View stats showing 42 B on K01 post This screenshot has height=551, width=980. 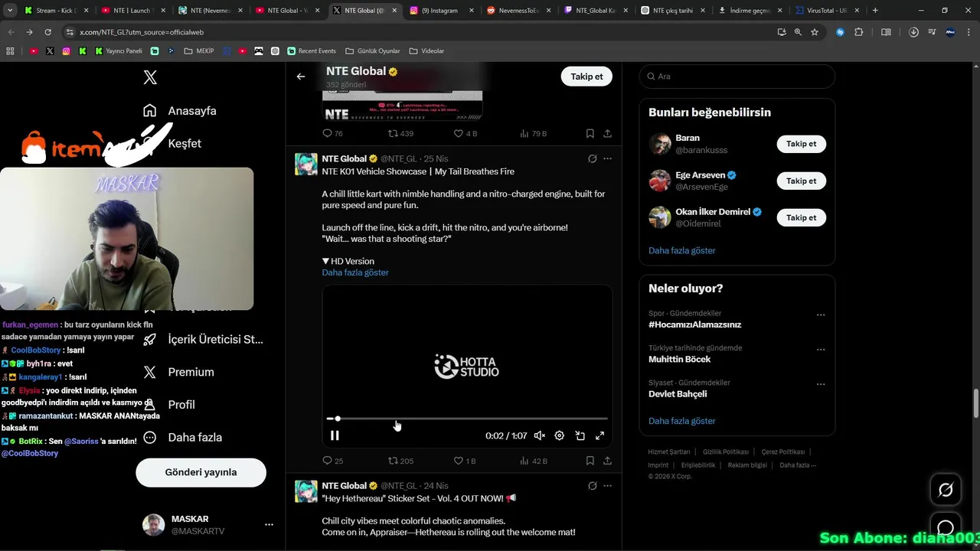tap(534, 461)
